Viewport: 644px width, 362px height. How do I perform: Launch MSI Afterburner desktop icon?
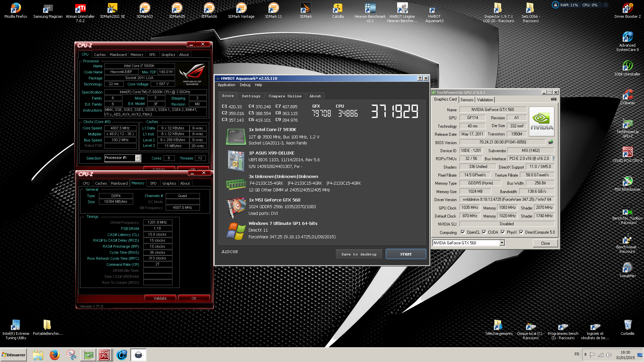[628, 183]
